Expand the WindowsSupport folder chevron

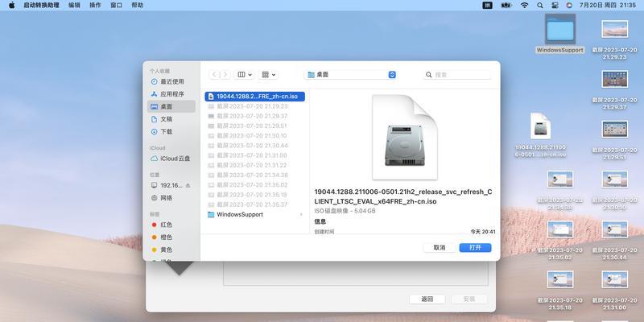(x=301, y=214)
